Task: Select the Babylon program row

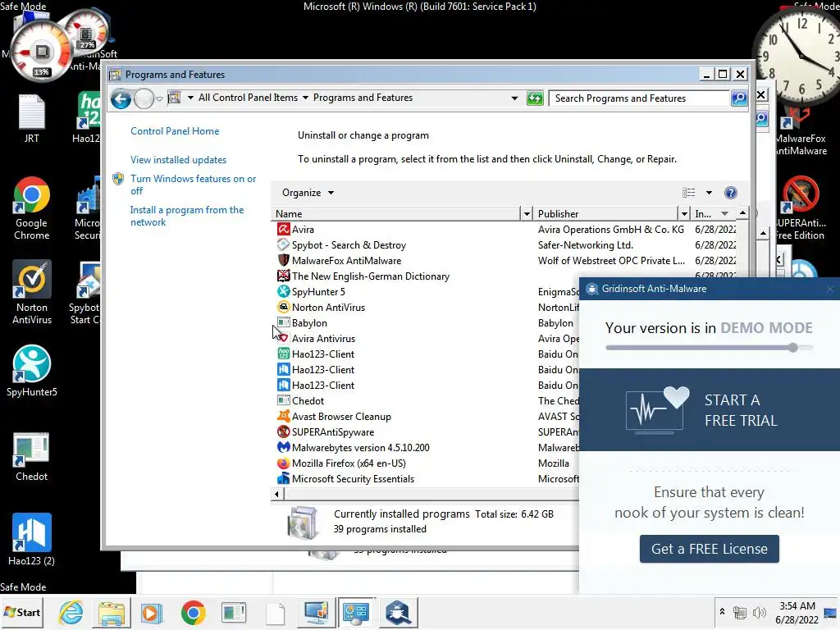Action: coord(426,323)
